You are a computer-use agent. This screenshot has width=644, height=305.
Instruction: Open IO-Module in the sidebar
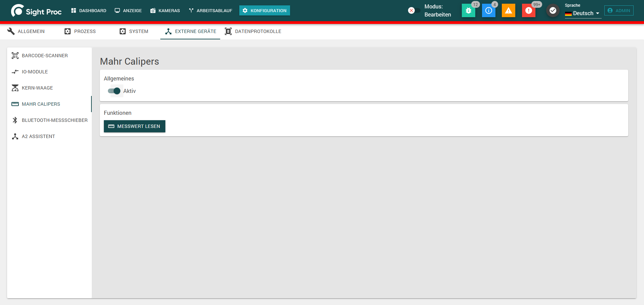49,72
